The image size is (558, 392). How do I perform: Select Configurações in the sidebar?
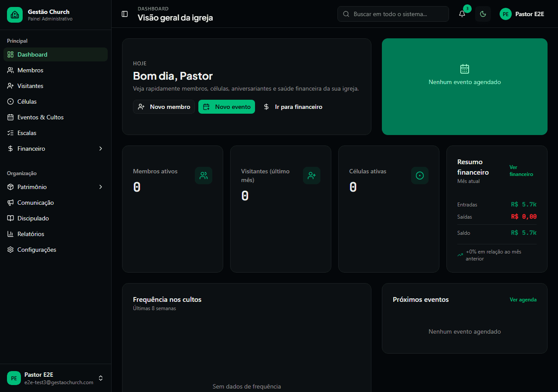coord(37,250)
